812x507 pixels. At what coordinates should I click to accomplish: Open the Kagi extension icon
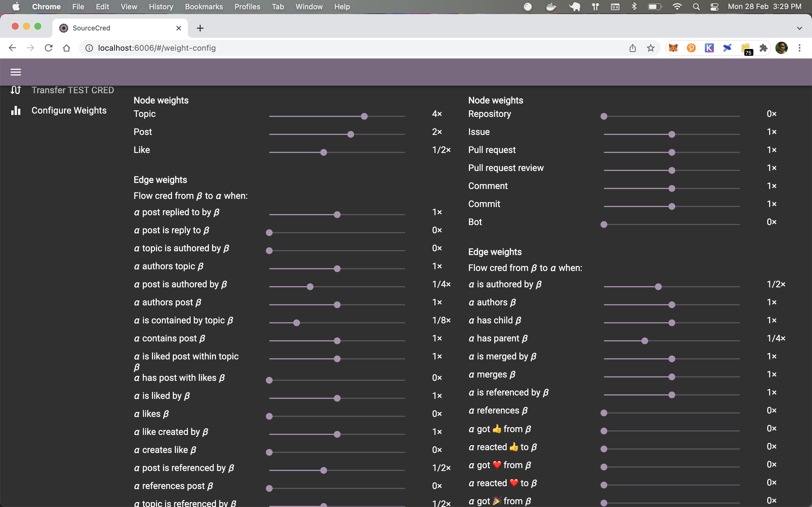click(709, 48)
